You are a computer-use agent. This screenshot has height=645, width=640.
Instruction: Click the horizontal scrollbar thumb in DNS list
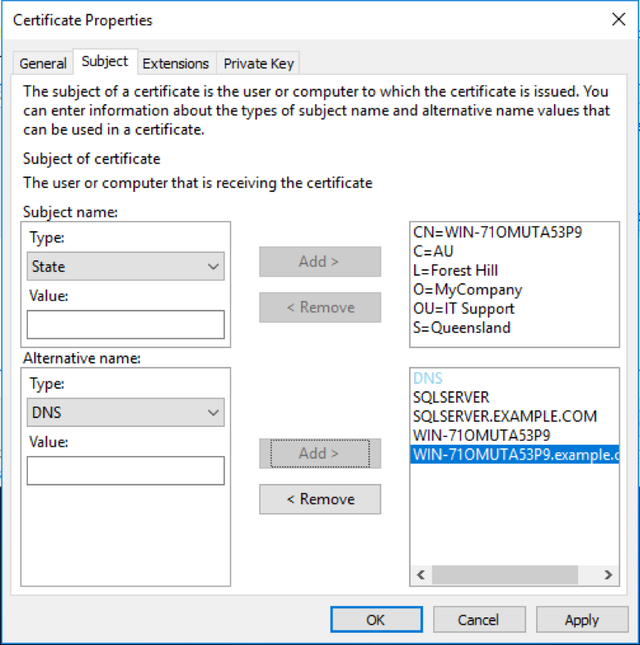505,575
